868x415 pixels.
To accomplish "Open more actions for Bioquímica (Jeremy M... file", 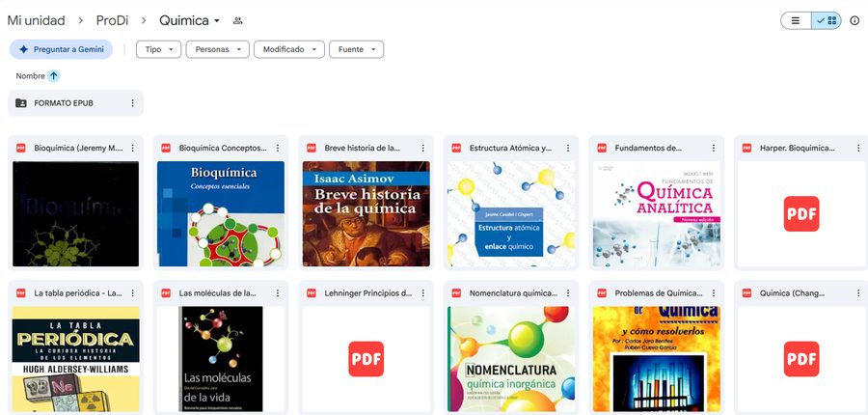I will 132,148.
